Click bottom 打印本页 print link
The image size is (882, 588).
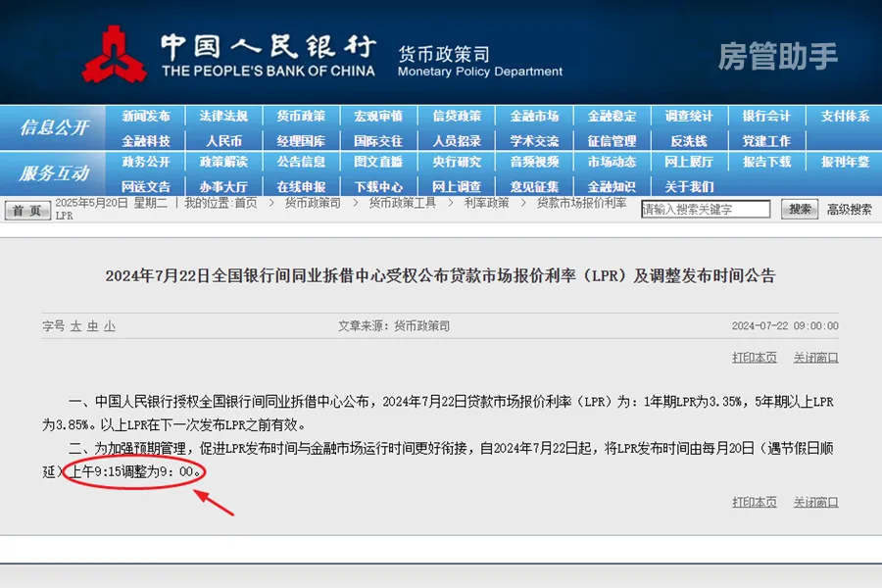click(x=755, y=502)
